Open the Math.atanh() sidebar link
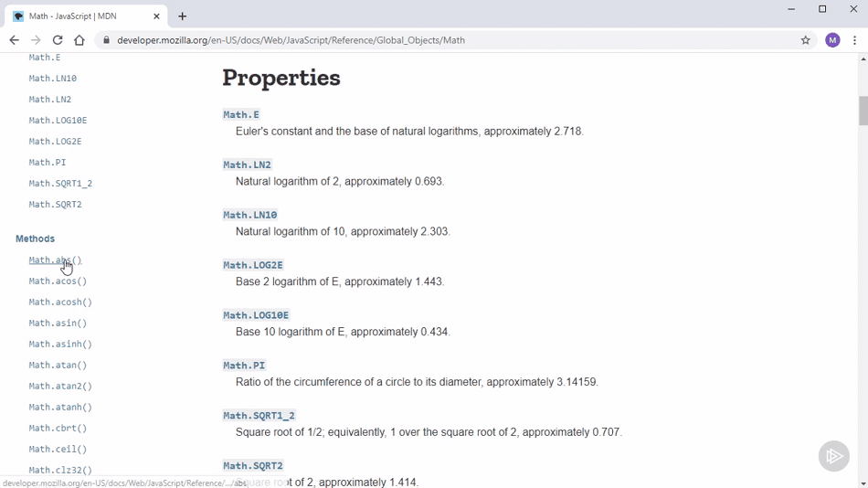 click(x=60, y=408)
